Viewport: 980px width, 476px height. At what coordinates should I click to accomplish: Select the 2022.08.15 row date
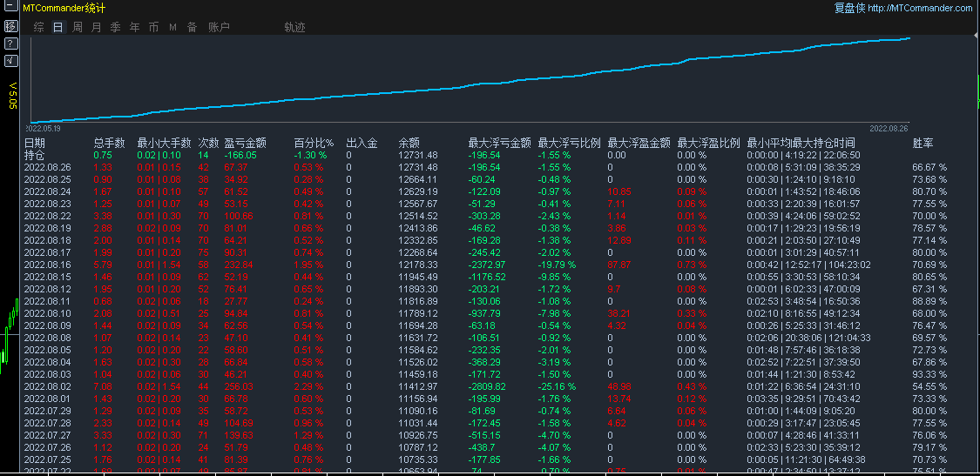click(x=49, y=277)
